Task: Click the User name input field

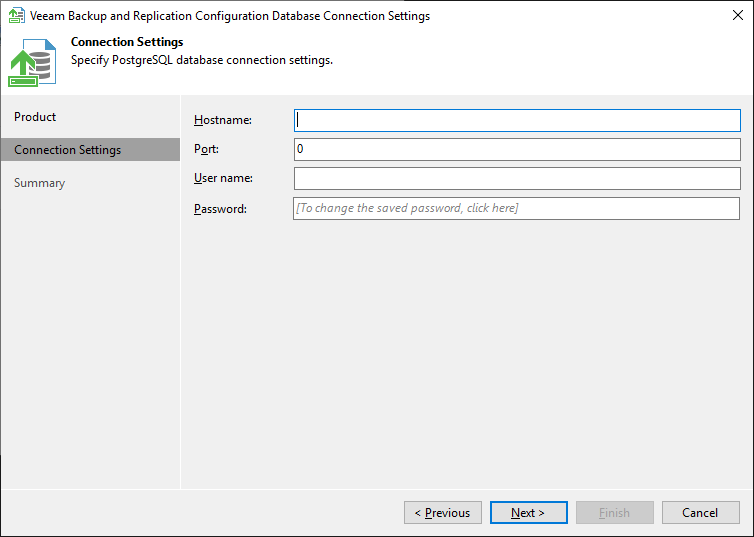Action: (x=517, y=178)
